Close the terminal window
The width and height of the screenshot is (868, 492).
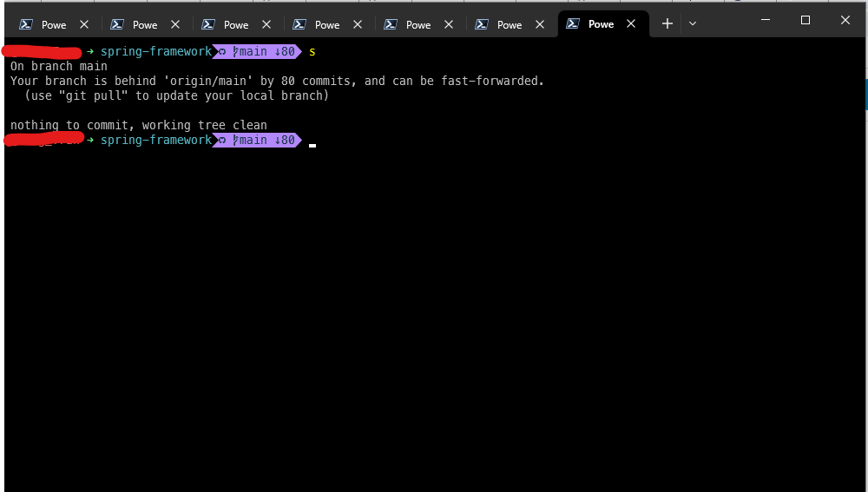click(x=845, y=20)
